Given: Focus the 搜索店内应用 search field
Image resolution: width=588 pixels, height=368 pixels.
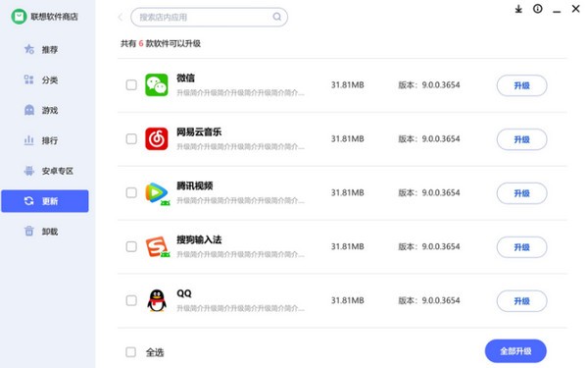Looking at the screenshot, I should click(x=210, y=17).
